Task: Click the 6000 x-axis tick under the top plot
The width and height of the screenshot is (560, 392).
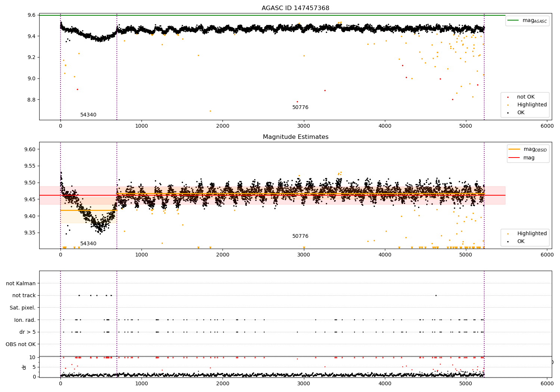Action: [x=547, y=126]
